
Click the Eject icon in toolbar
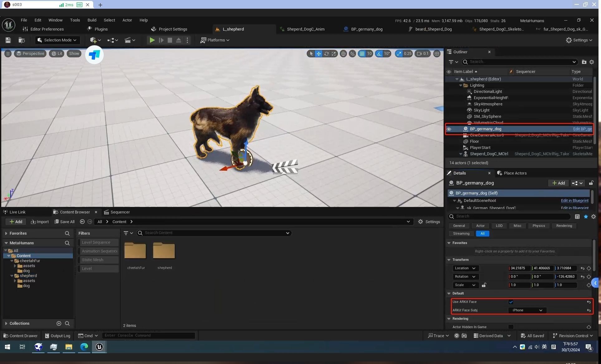(x=179, y=40)
